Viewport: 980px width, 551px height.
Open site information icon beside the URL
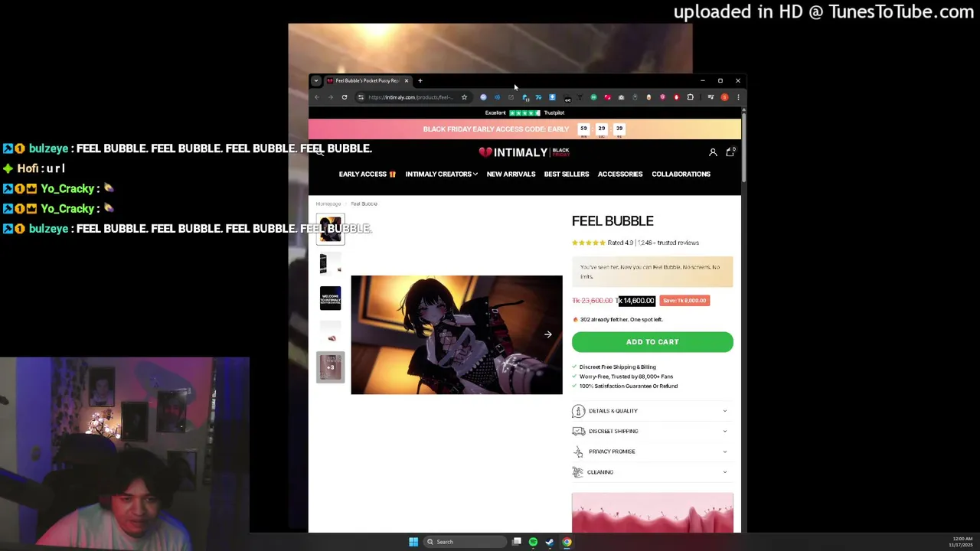click(361, 97)
